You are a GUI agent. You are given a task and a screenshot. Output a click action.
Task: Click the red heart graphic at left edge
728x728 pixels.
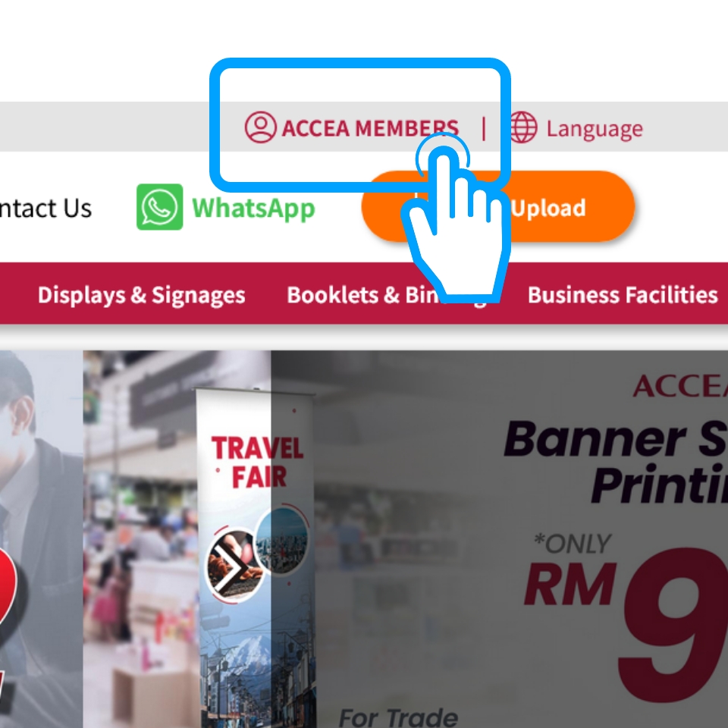click(8, 586)
